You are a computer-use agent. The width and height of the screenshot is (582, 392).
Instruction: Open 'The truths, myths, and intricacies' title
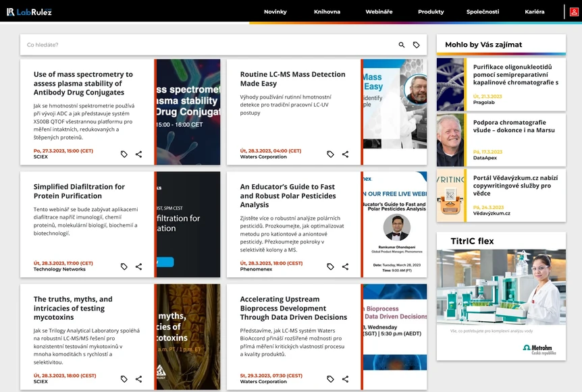[x=73, y=308]
